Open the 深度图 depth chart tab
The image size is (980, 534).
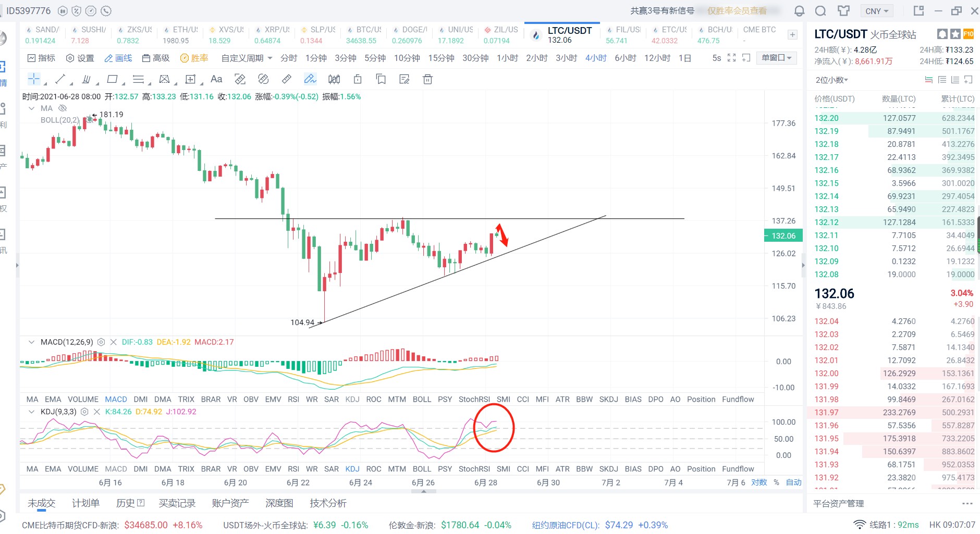pyautogui.click(x=279, y=503)
